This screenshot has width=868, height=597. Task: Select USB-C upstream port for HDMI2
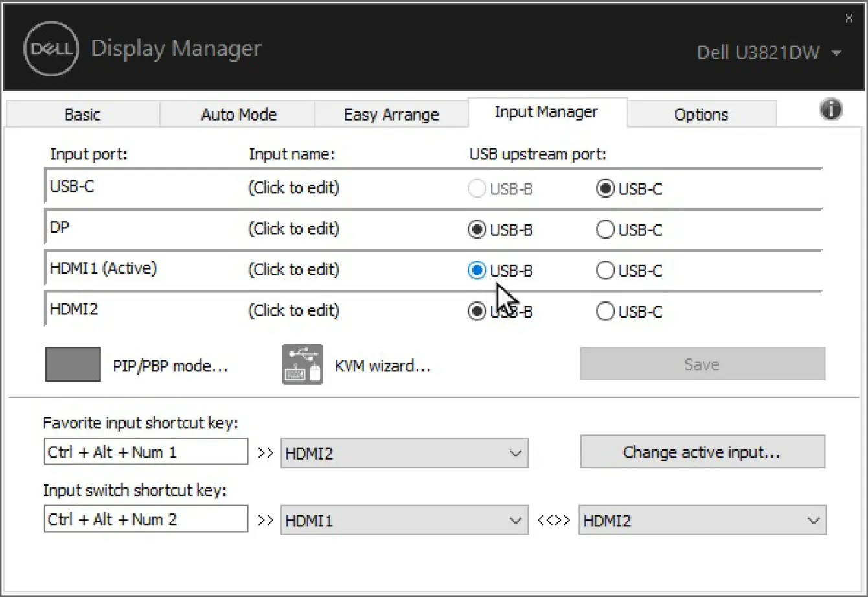(x=605, y=311)
